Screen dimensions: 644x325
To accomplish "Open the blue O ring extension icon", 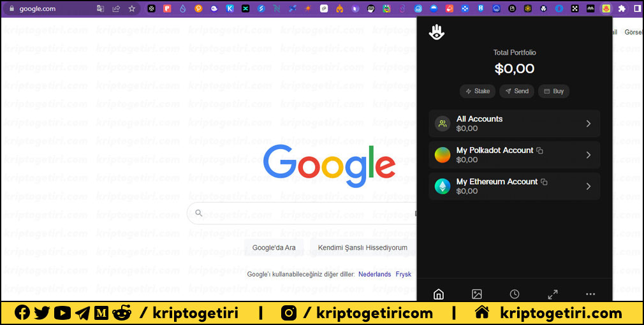I will pyautogui.click(x=559, y=8).
